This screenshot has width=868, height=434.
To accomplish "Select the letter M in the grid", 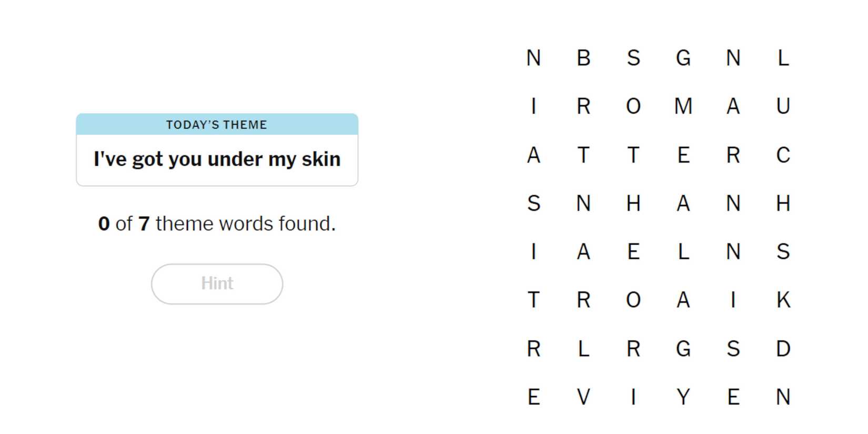I will [683, 106].
